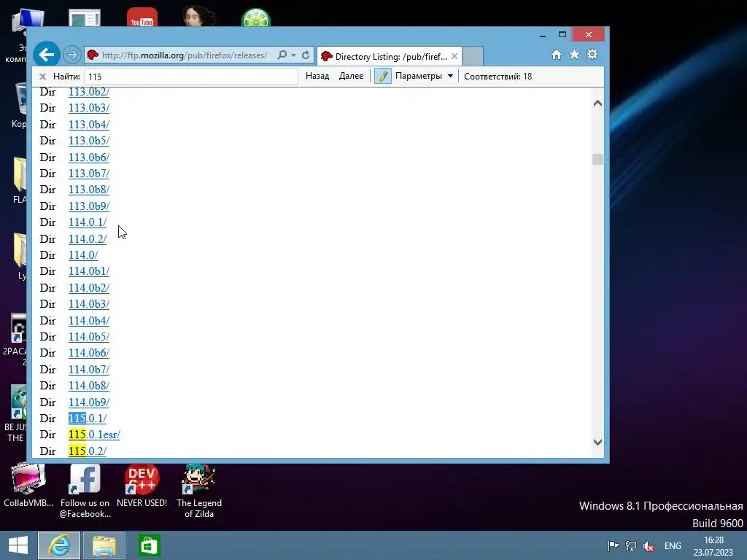Open Windows Store from the taskbar
The image size is (747, 560).
[149, 545]
